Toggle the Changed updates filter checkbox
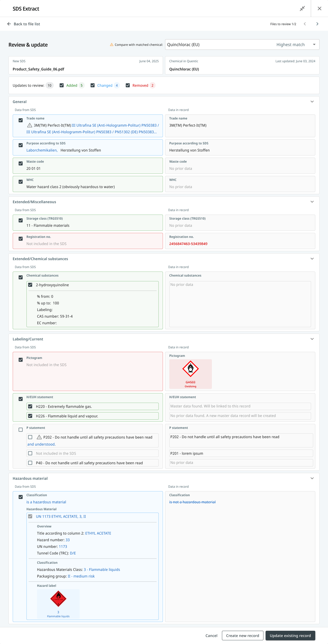 (93, 85)
